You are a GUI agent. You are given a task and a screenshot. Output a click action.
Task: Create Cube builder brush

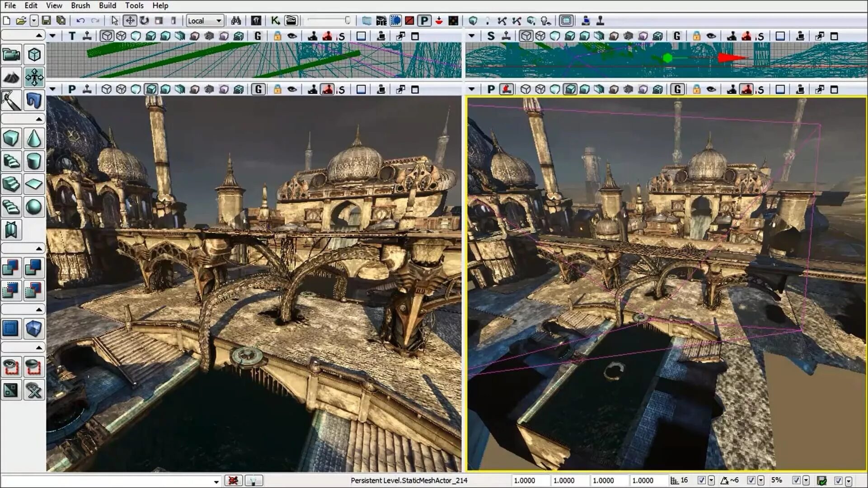pos(11,138)
